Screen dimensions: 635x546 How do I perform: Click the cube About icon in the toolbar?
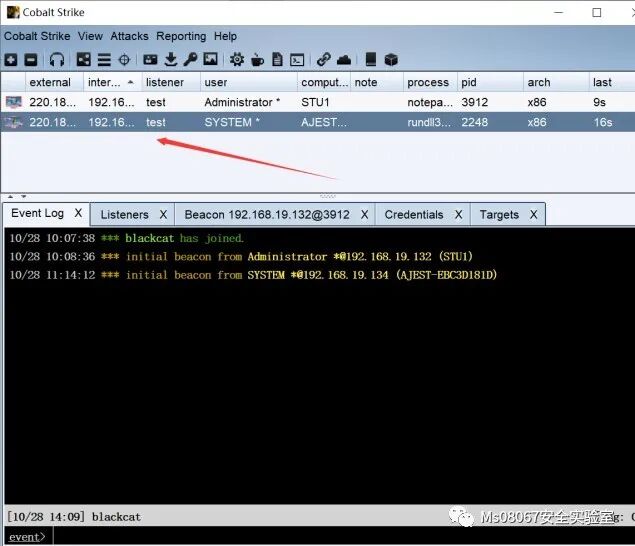coord(391,60)
